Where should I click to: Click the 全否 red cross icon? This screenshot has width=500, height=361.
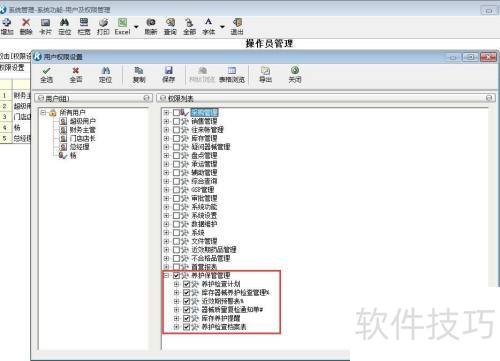click(x=76, y=70)
